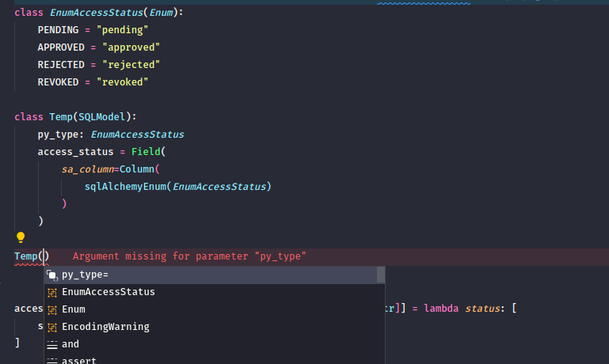Click the sqlAlchemyEnum function call
Image resolution: width=609 pixels, height=364 pixels.
click(x=127, y=187)
